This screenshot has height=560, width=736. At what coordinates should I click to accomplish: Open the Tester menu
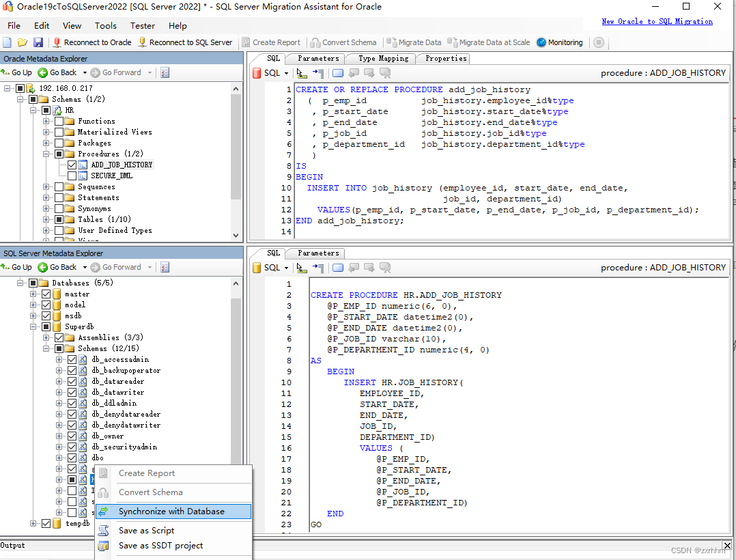tap(142, 26)
